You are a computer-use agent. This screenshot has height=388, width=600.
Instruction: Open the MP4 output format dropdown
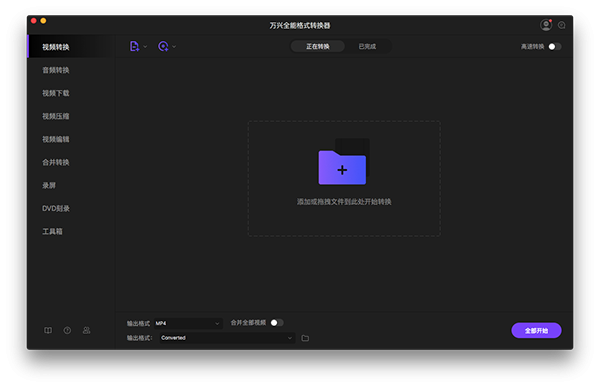[x=188, y=323]
